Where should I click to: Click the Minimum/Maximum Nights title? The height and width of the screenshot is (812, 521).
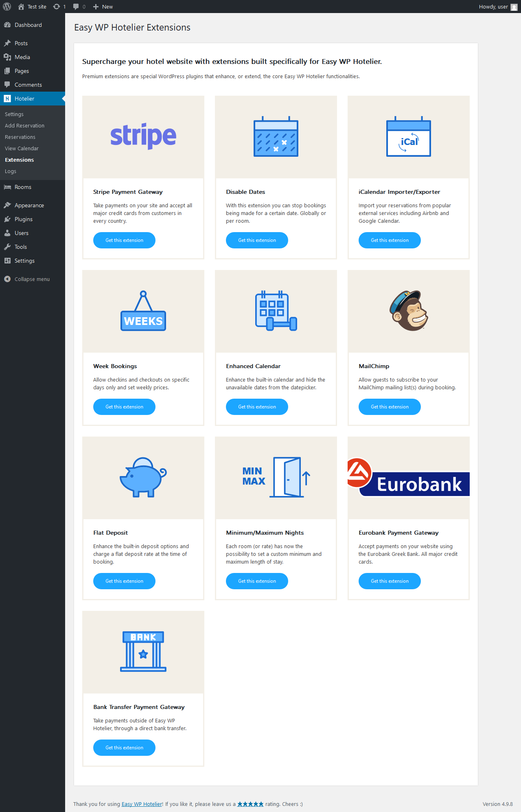pyautogui.click(x=265, y=533)
